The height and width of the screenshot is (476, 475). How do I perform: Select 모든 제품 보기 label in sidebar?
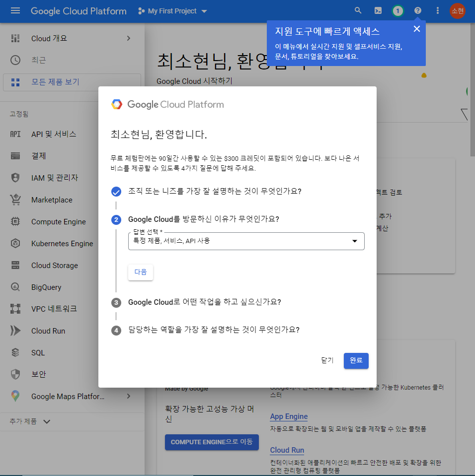pyautogui.click(x=55, y=82)
